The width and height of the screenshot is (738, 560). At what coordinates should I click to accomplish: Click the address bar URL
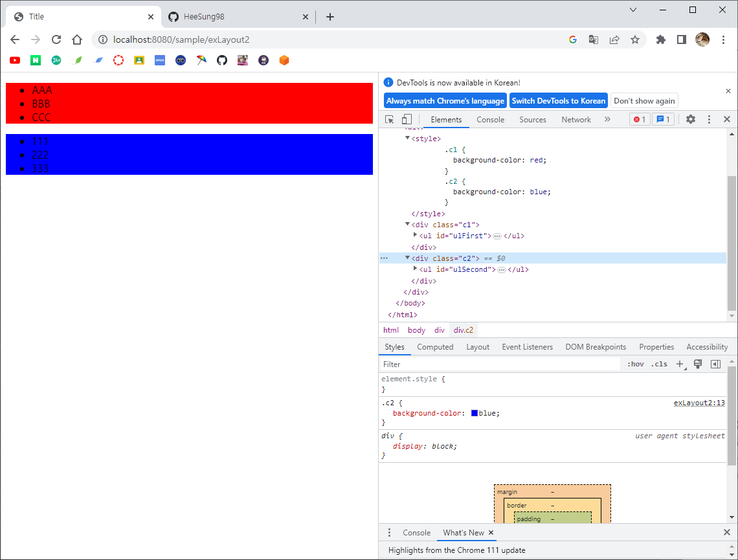click(x=181, y=39)
